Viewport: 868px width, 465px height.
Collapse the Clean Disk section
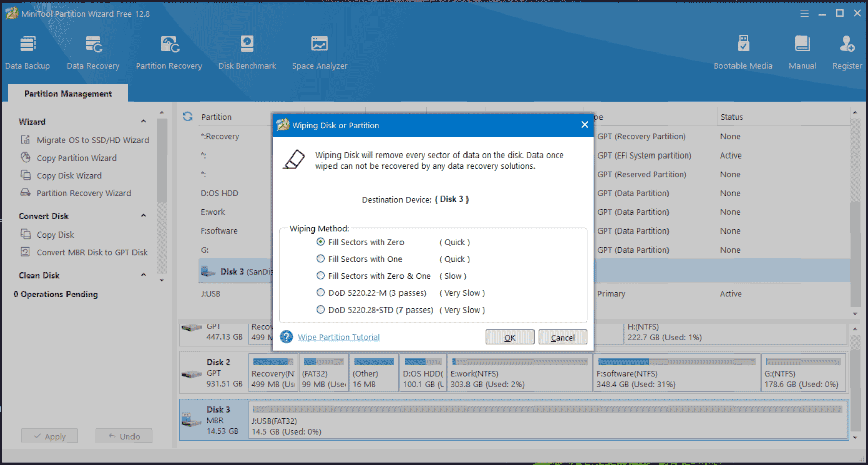pos(143,275)
